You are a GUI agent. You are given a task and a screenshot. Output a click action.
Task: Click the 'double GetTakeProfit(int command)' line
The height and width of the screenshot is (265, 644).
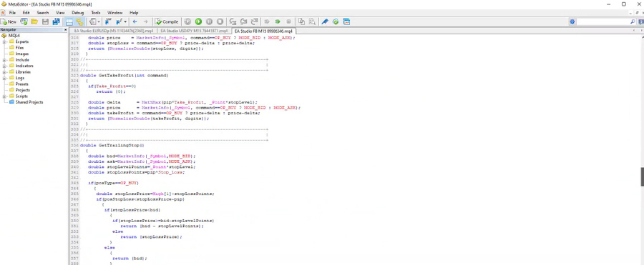click(125, 76)
